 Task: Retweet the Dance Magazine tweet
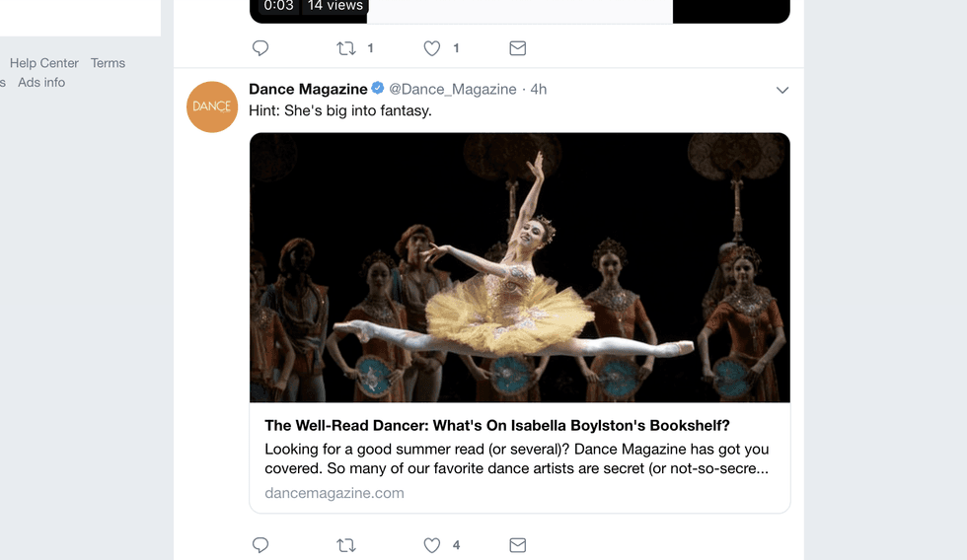pyautogui.click(x=346, y=545)
